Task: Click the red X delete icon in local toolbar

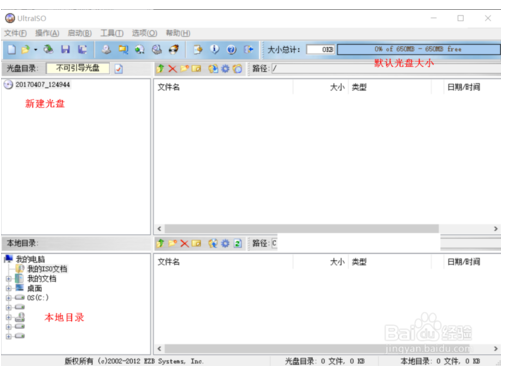Action: click(x=184, y=243)
